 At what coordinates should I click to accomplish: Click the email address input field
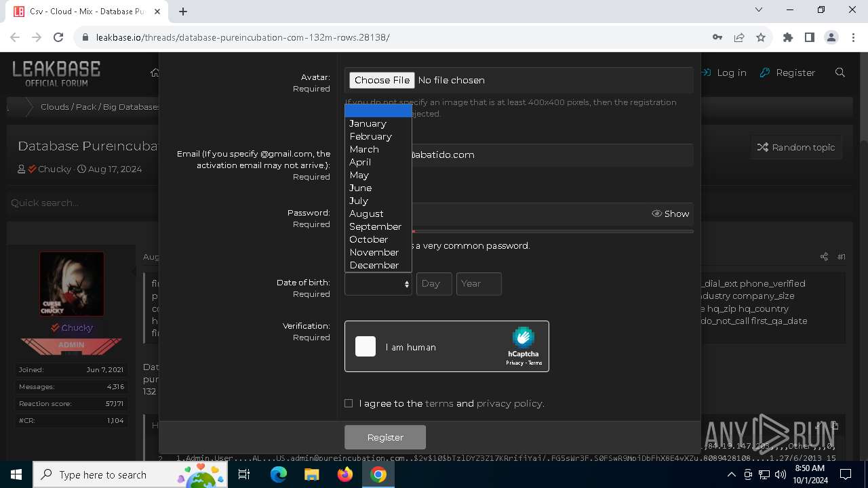pos(519,155)
